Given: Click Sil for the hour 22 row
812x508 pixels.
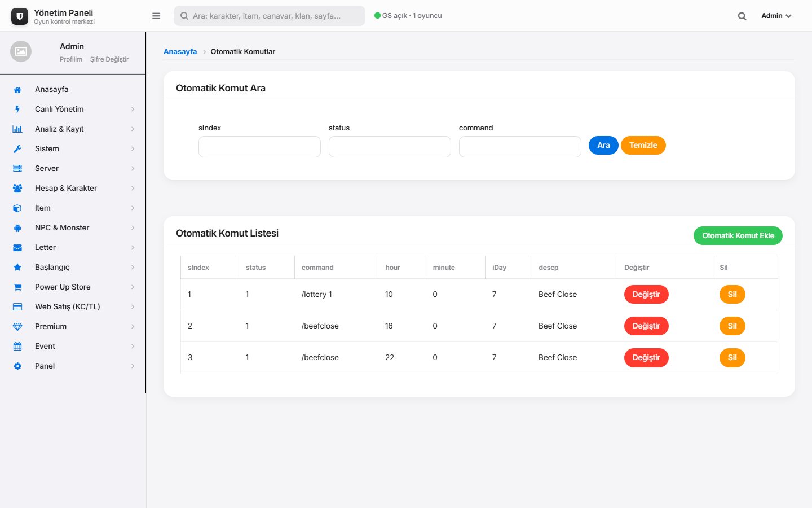Looking at the screenshot, I should pyautogui.click(x=732, y=357).
